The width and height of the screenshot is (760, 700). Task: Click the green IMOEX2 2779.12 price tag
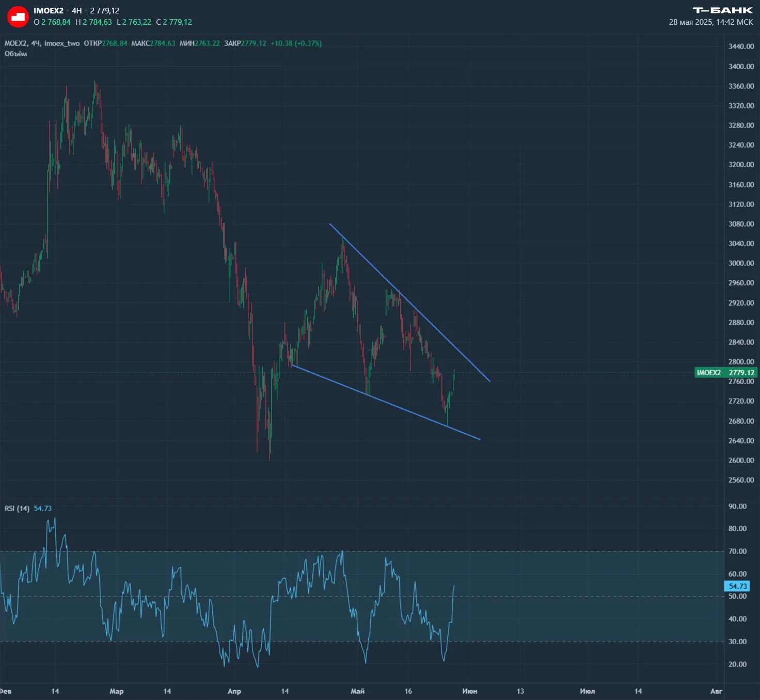click(726, 373)
